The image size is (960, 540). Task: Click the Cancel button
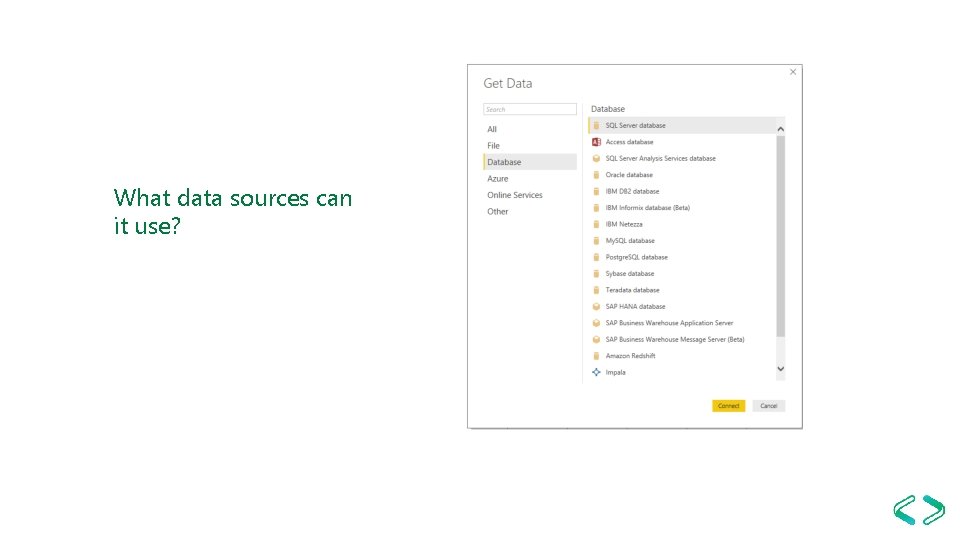coord(768,406)
